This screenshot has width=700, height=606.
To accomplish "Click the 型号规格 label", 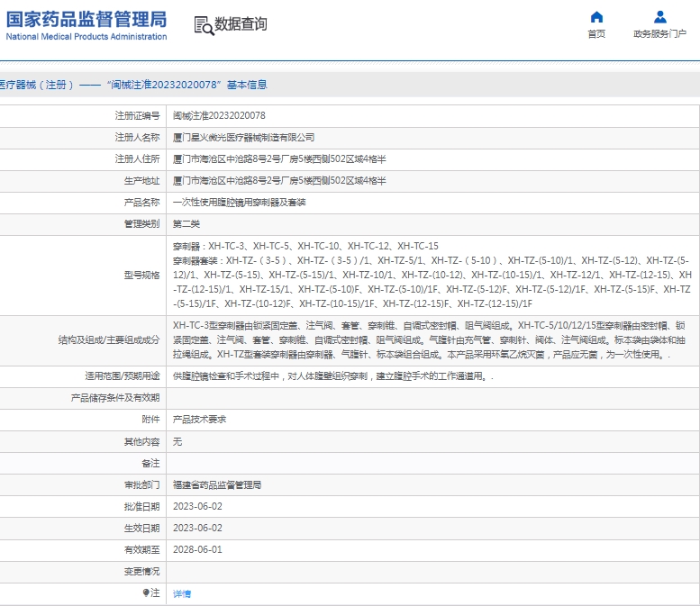I will (141, 275).
